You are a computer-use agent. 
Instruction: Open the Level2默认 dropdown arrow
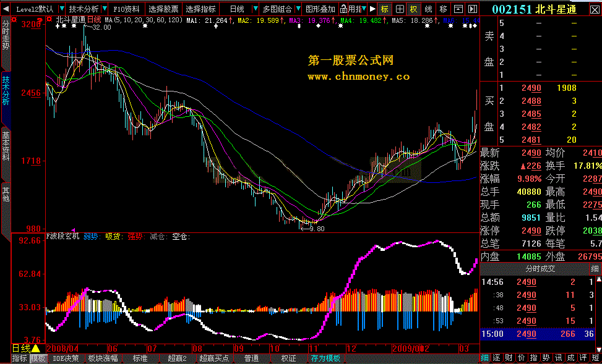(62, 9)
